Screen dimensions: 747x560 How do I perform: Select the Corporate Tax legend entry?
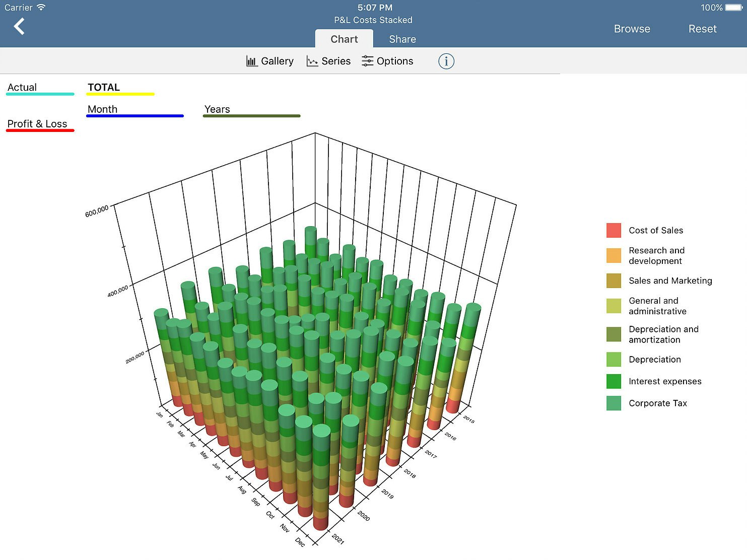point(657,403)
